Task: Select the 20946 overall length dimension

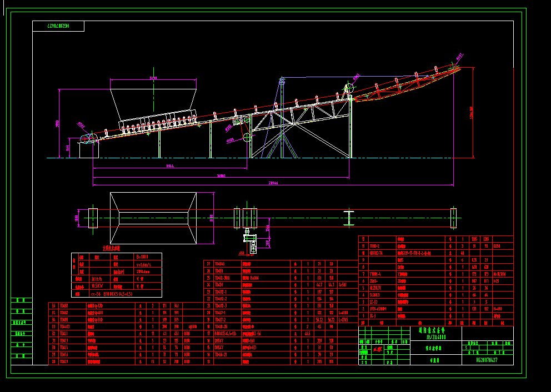Action: click(x=273, y=183)
